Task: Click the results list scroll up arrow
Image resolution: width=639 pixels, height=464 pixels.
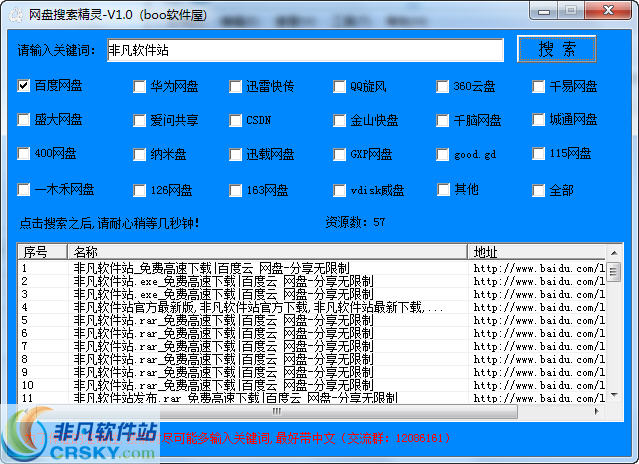Action: 614,253
